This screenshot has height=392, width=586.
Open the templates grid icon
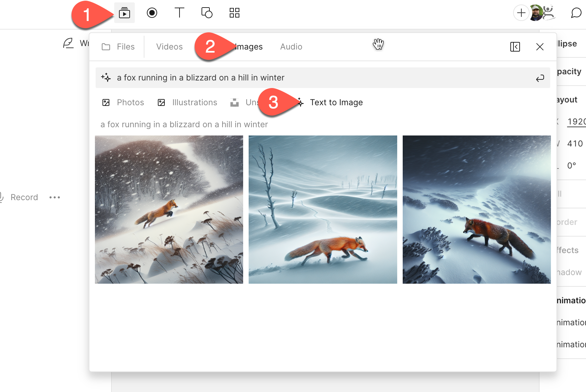click(x=234, y=13)
